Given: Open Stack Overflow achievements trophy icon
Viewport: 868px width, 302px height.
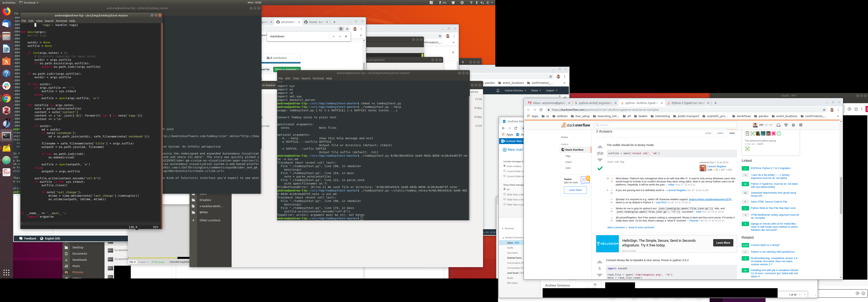Looking at the screenshot, I should pos(786,125).
